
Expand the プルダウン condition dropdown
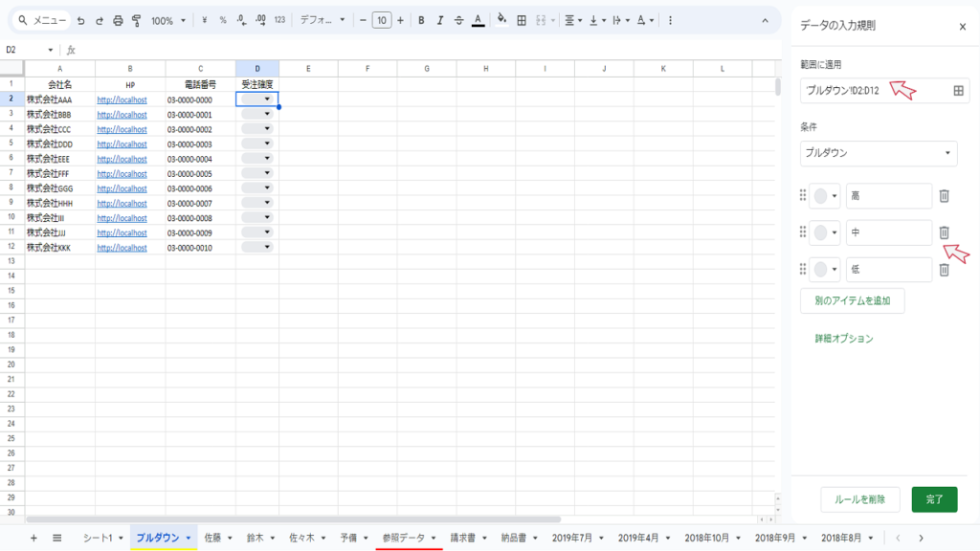pos(879,153)
